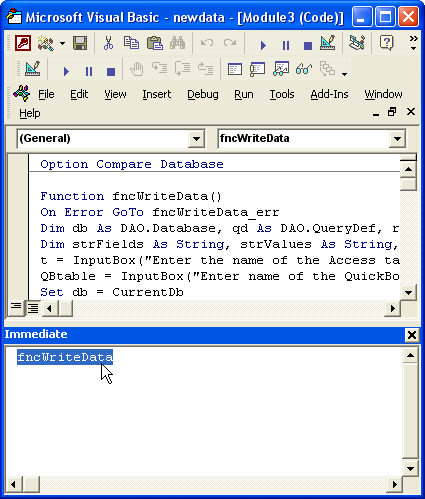
Task: Click Reset stop on the Standard toolbar
Action: 308,45
